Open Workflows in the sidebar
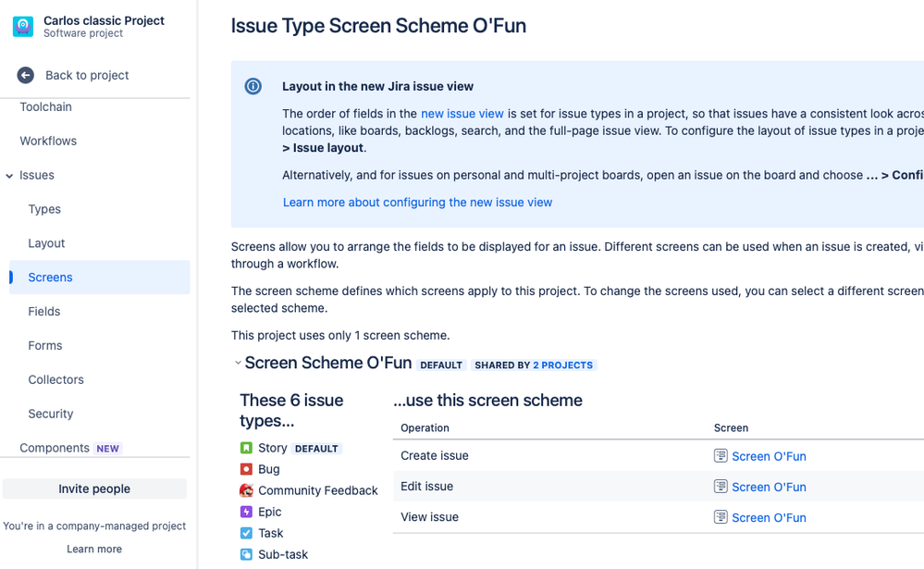The width and height of the screenshot is (924, 569). coord(48,141)
